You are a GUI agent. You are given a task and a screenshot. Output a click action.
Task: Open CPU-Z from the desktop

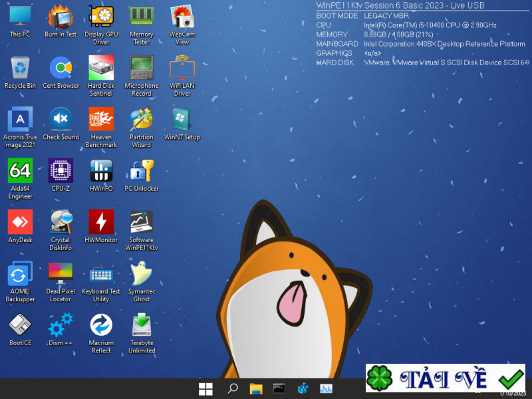click(61, 171)
